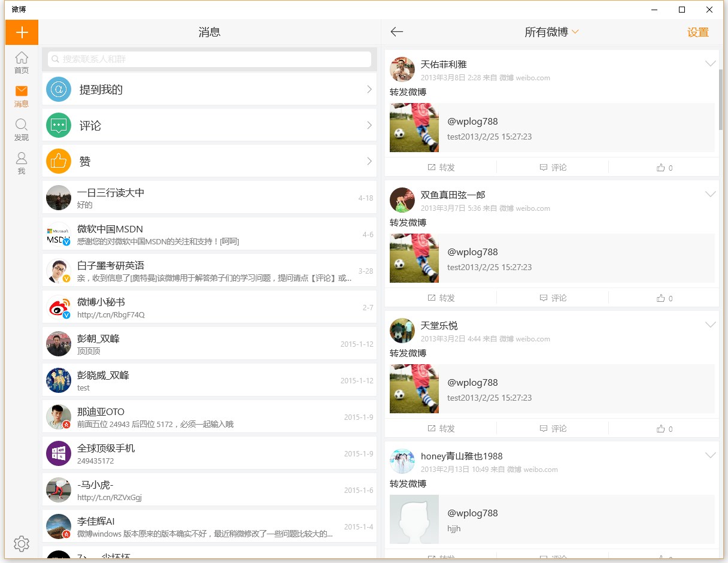Click 评论 under 双鱼真田弦一郎 post
Viewport: 728px width, 563px height.
tap(553, 298)
